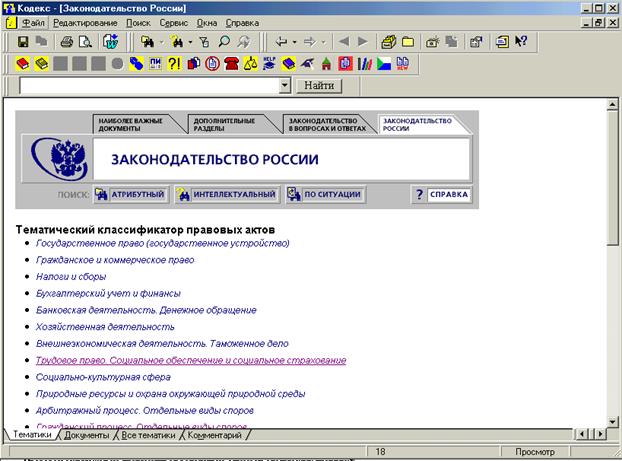The image size is (622, 461).
Task: Open link Арбитражный процесс. Отдельные виды споров
Action: (145, 410)
